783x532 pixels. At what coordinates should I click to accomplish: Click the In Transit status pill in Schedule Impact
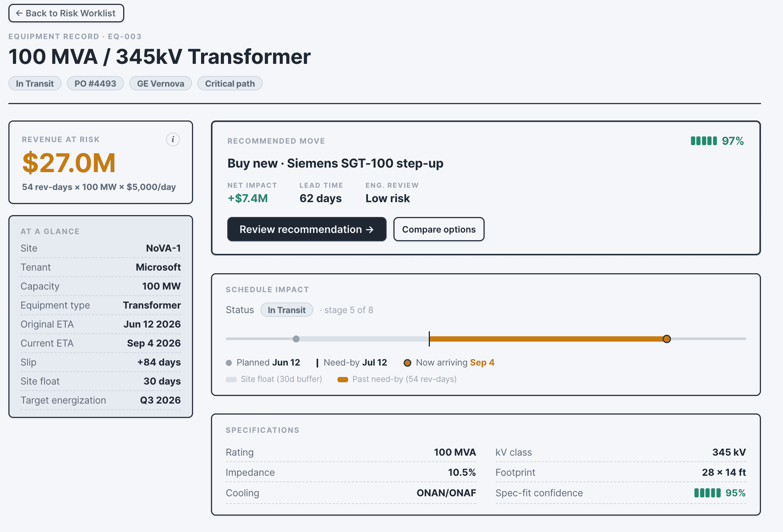[x=287, y=310]
